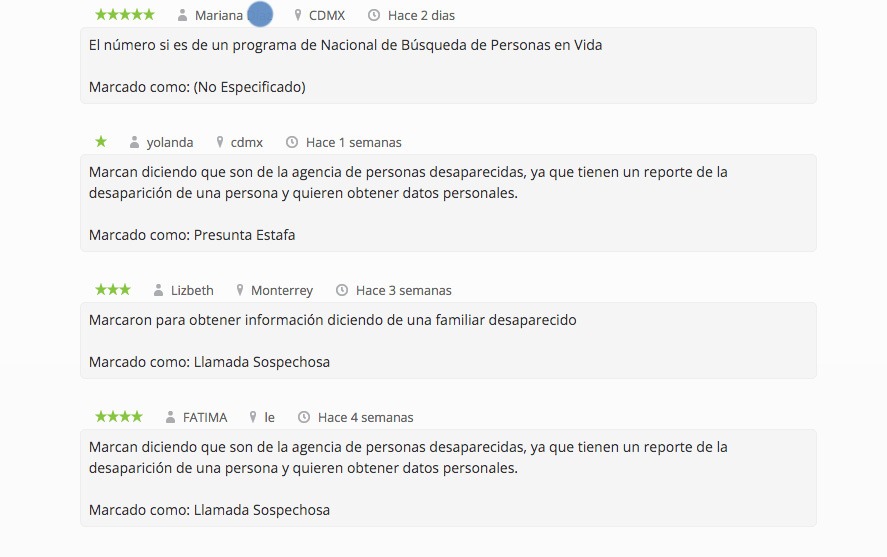
Task: Click Lizbeth's comment about familiar desaparecido
Action: pyautogui.click(x=448, y=340)
